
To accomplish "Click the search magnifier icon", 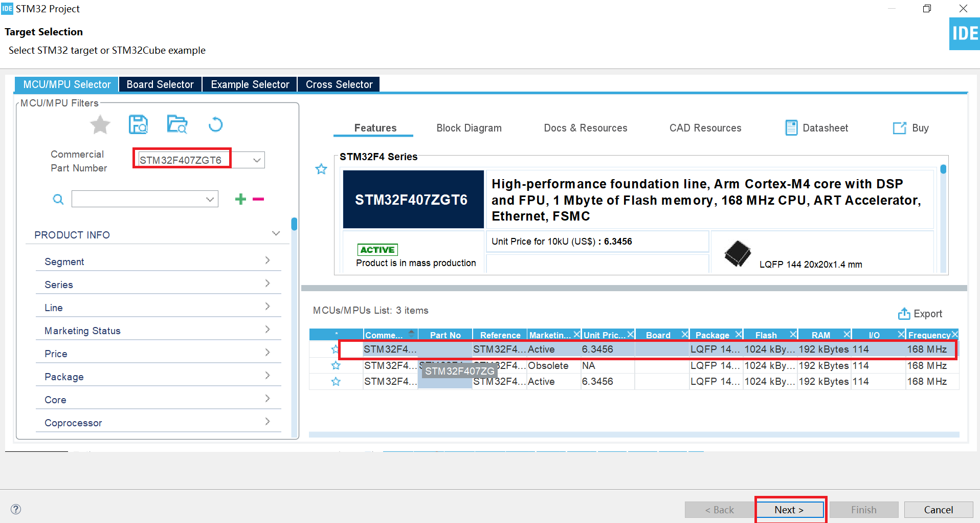I will tap(58, 199).
